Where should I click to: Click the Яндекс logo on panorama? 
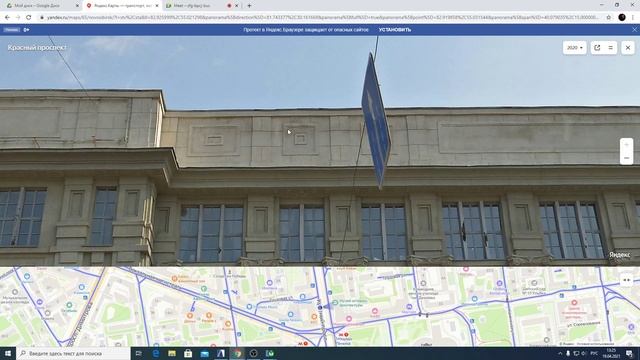coord(620,255)
